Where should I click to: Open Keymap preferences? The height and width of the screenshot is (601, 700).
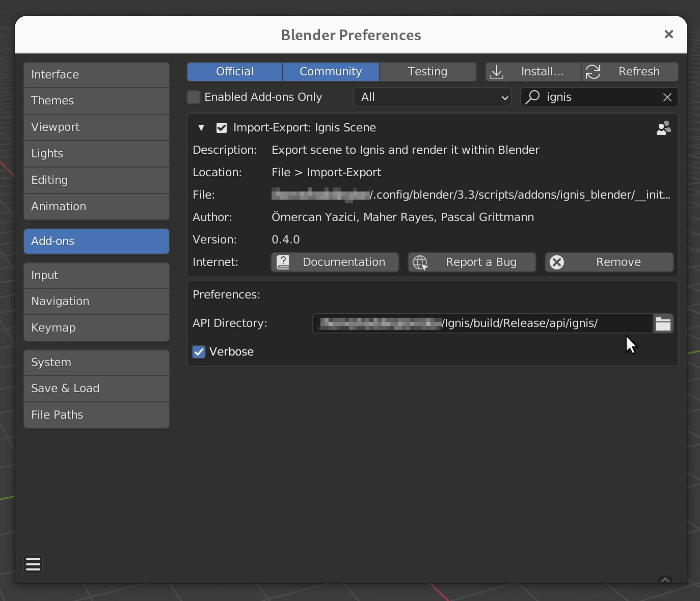(96, 328)
